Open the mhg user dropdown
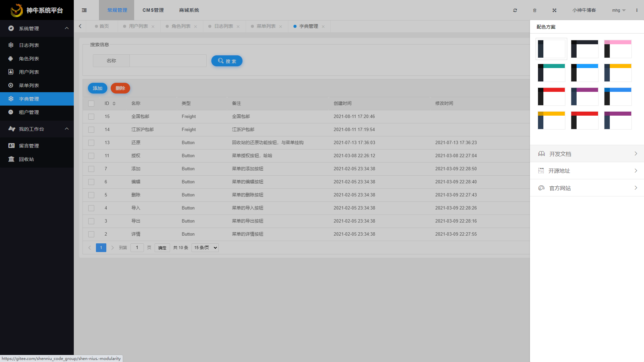 [619, 10]
